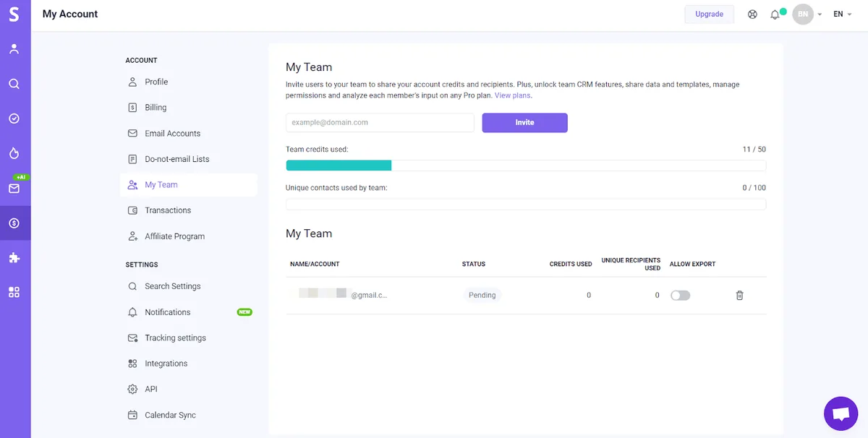Open the View plans link
Screen dimensions: 868x438
tap(512, 95)
